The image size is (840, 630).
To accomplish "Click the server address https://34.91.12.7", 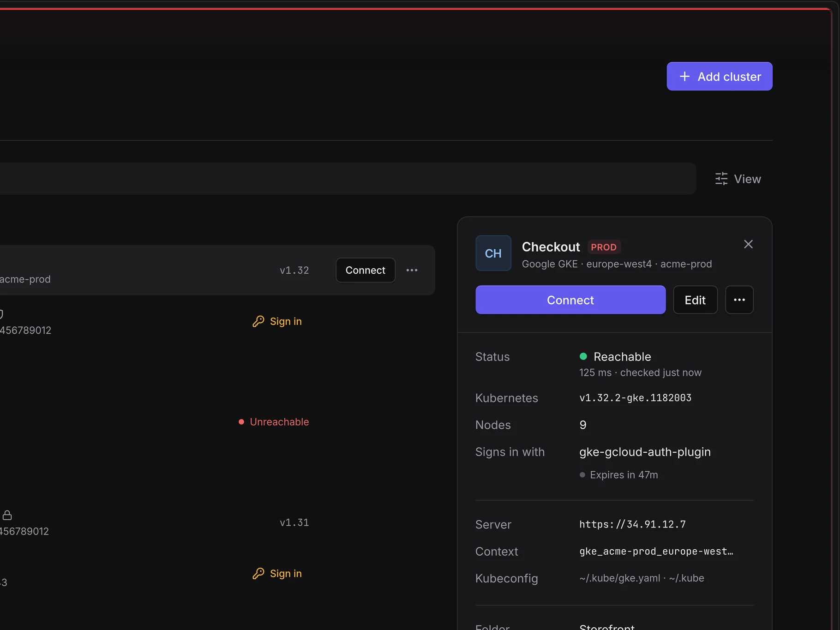I will pyautogui.click(x=632, y=524).
